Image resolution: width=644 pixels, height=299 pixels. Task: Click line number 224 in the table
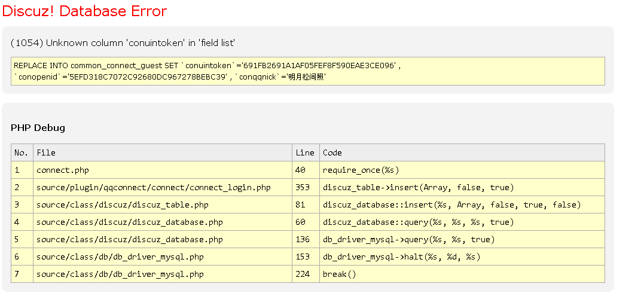pos(303,274)
